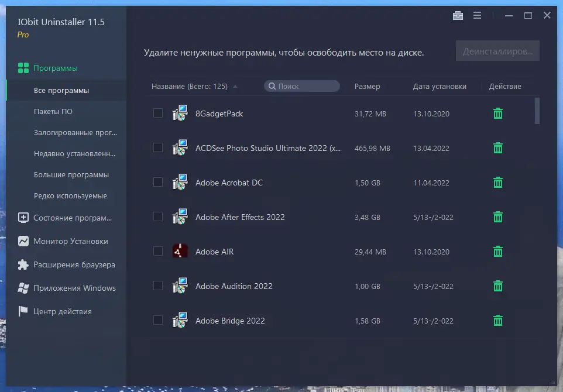This screenshot has height=392, width=563.
Task: Click the trash icon next to 8GadgetPack
Action: (x=497, y=114)
